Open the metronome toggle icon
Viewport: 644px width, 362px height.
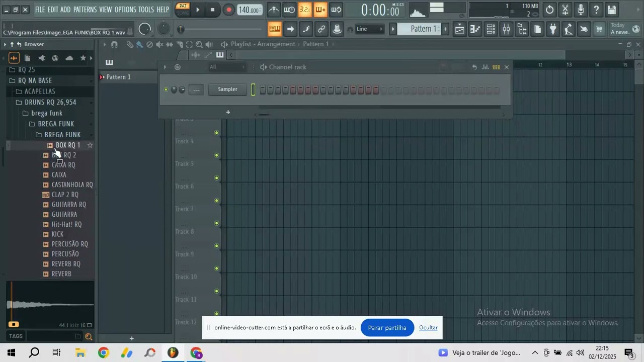pyautogui.click(x=274, y=10)
